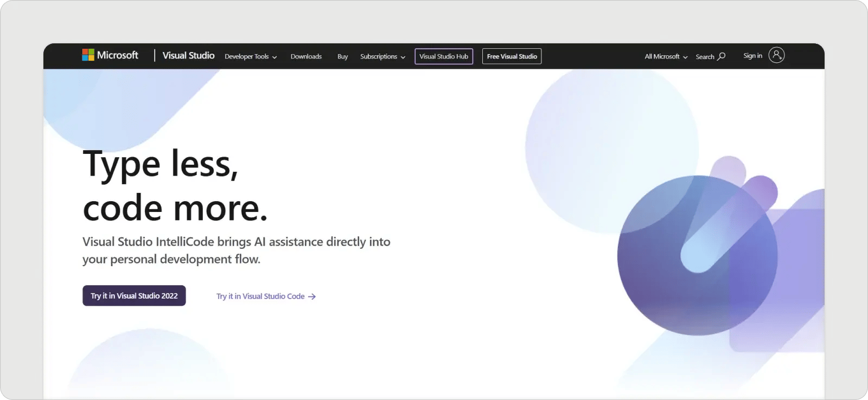Select Buy in the navigation bar

[342, 56]
